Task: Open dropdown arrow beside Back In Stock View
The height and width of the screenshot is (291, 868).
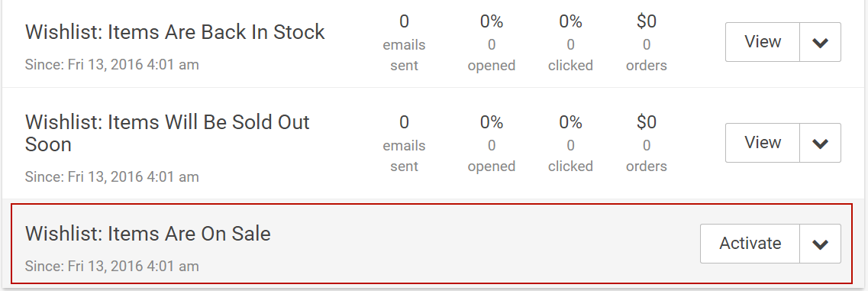Action: [820, 42]
